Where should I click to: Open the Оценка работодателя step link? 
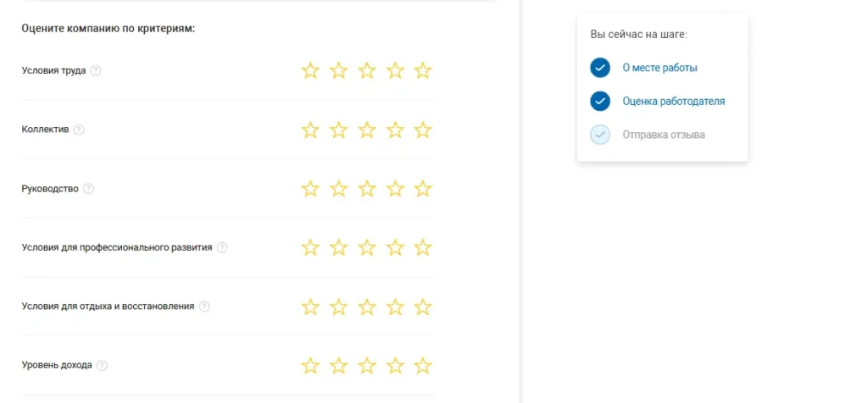pos(674,102)
